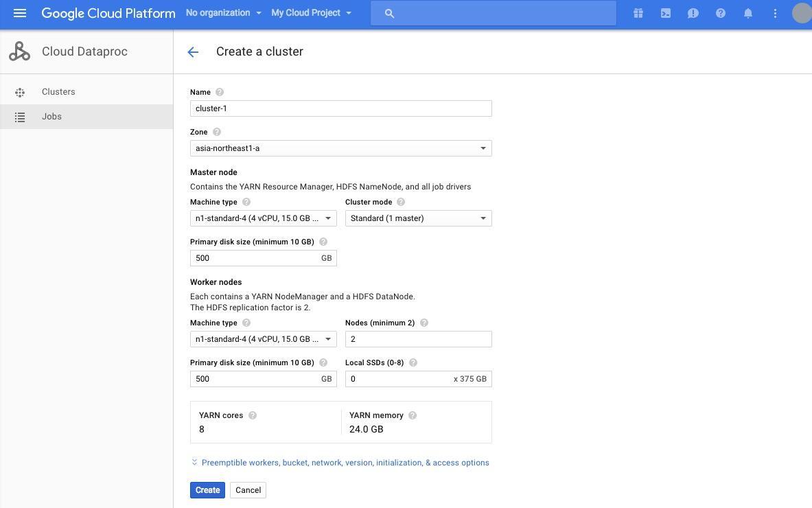Click the Local SSDs count field
The height and width of the screenshot is (508, 812).
[x=419, y=378]
